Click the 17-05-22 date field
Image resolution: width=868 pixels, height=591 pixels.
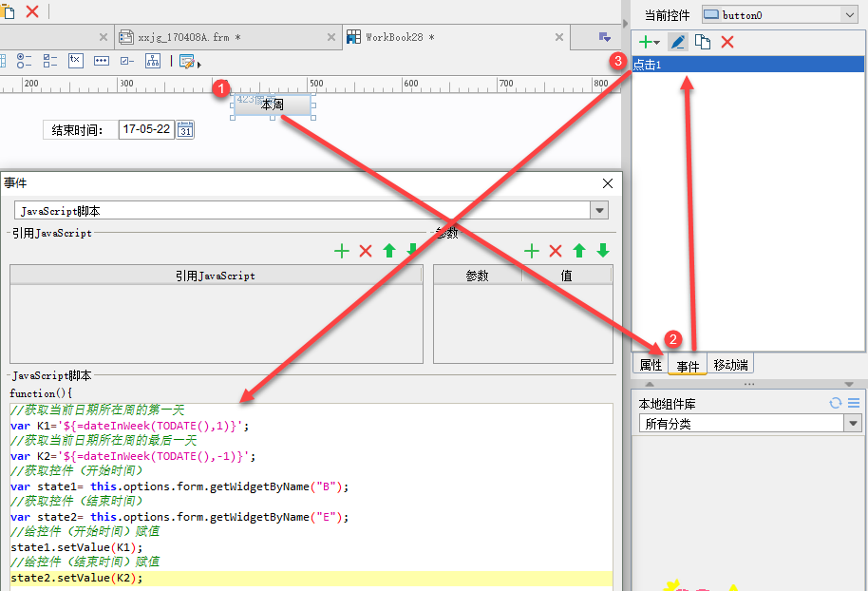pyautogui.click(x=146, y=129)
